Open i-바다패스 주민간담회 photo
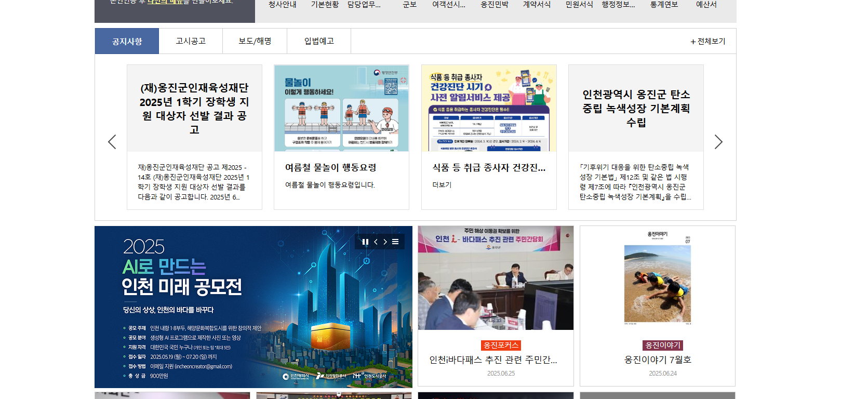 click(x=496, y=278)
